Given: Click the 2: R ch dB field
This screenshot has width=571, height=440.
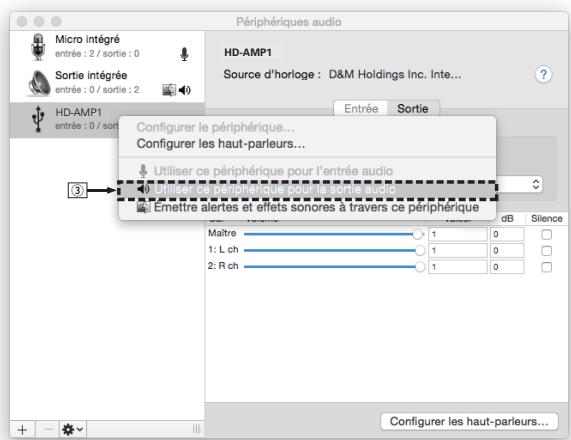Looking at the screenshot, I should coord(507,267).
